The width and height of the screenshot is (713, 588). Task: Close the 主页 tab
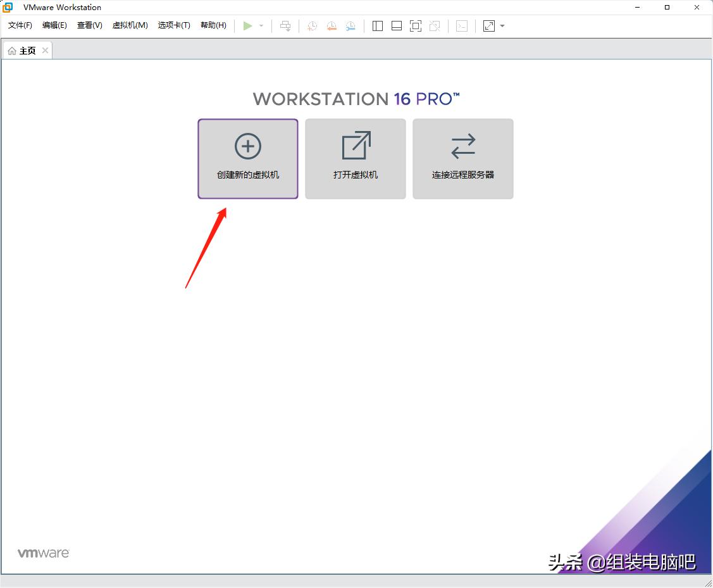pyautogui.click(x=45, y=51)
